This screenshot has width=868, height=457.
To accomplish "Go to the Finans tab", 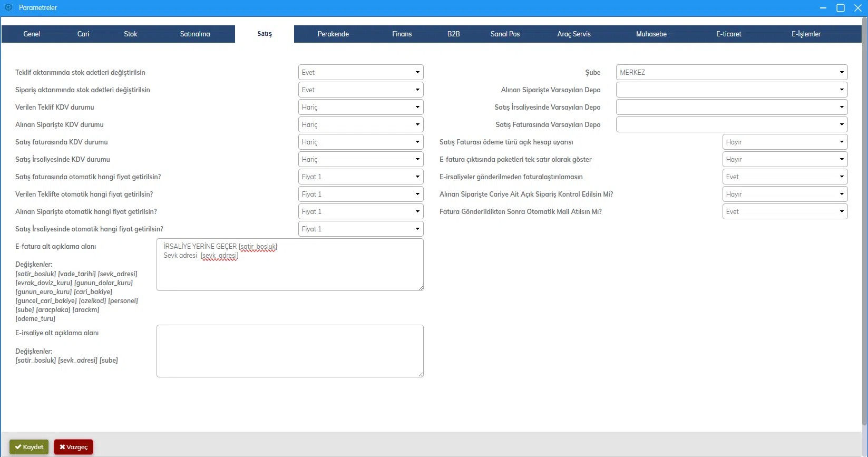I will [402, 34].
